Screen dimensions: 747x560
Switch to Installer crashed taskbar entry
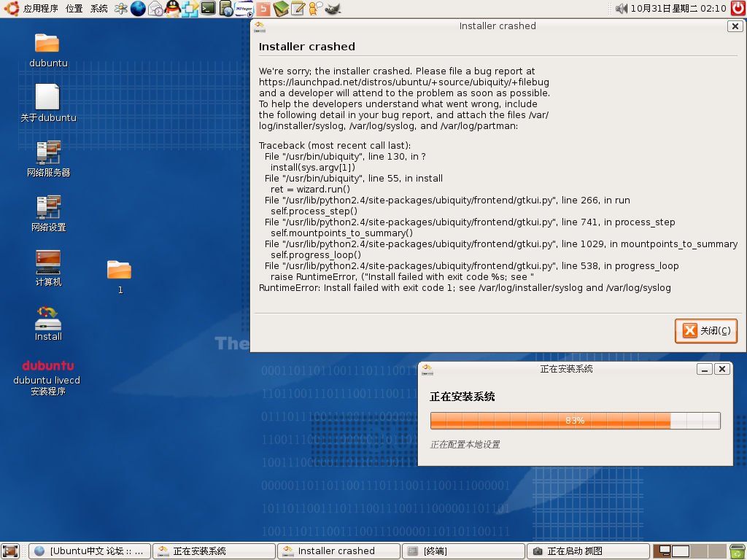[x=339, y=551]
